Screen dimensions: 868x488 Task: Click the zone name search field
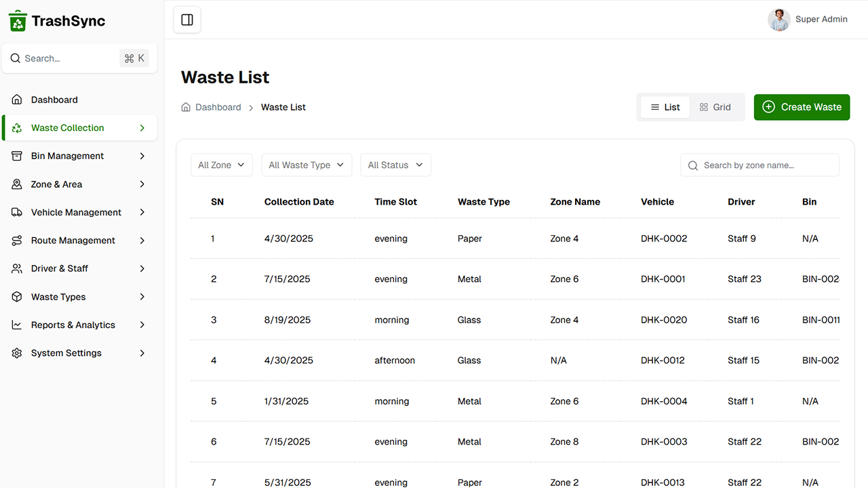click(x=759, y=165)
